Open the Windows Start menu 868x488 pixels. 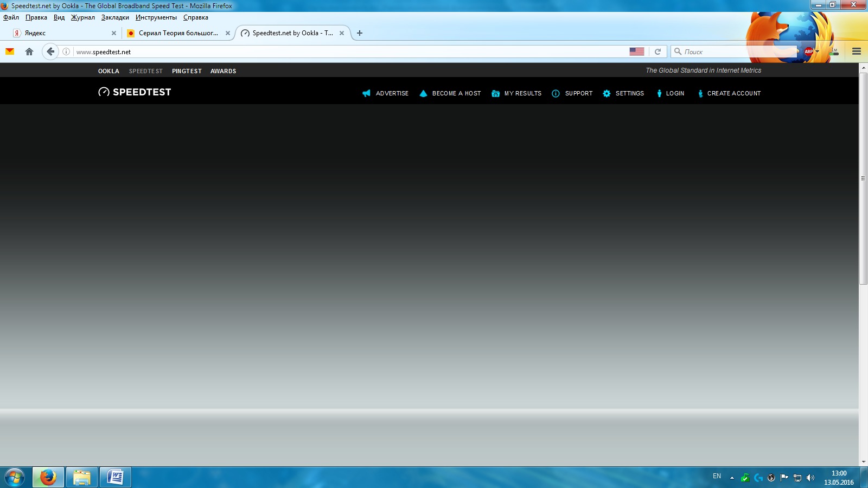click(15, 478)
